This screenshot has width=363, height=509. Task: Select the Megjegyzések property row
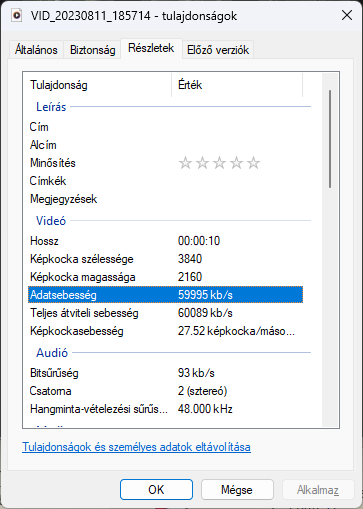pyautogui.click(x=166, y=199)
